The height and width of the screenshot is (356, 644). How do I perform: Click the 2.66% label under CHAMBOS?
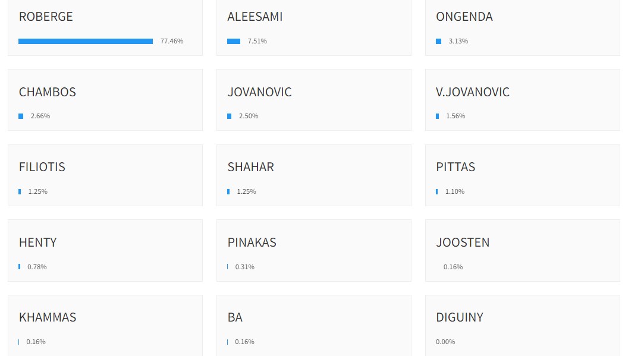tap(40, 116)
